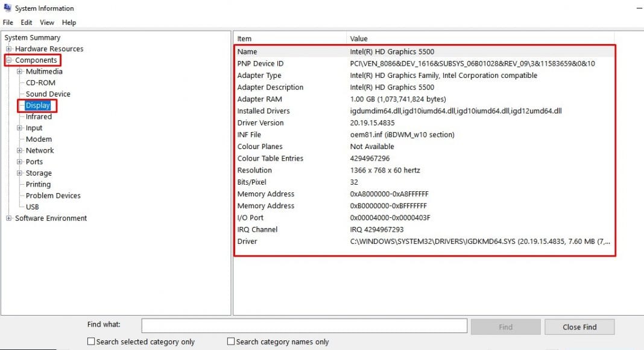Select the USB category

tap(32, 206)
